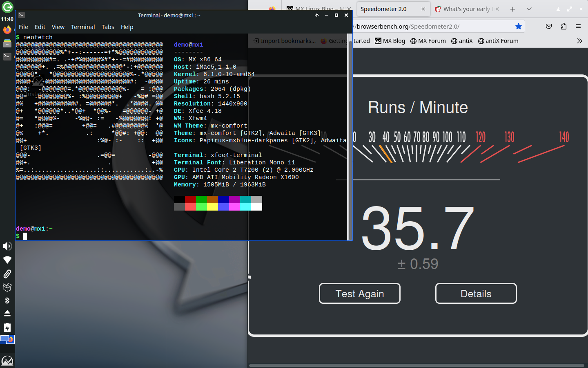588x368 pixels.
Task: Open the file manager panel launcher
Action: (7, 43)
